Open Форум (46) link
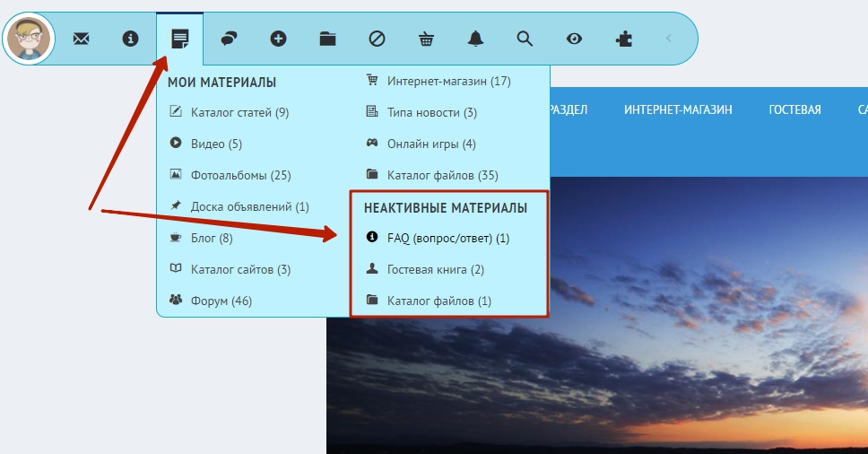 point(221,301)
